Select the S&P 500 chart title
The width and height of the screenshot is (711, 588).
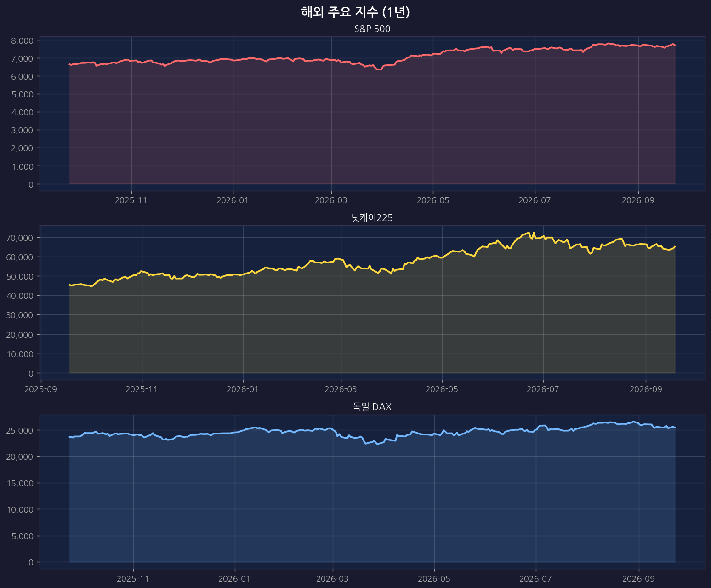372,29
